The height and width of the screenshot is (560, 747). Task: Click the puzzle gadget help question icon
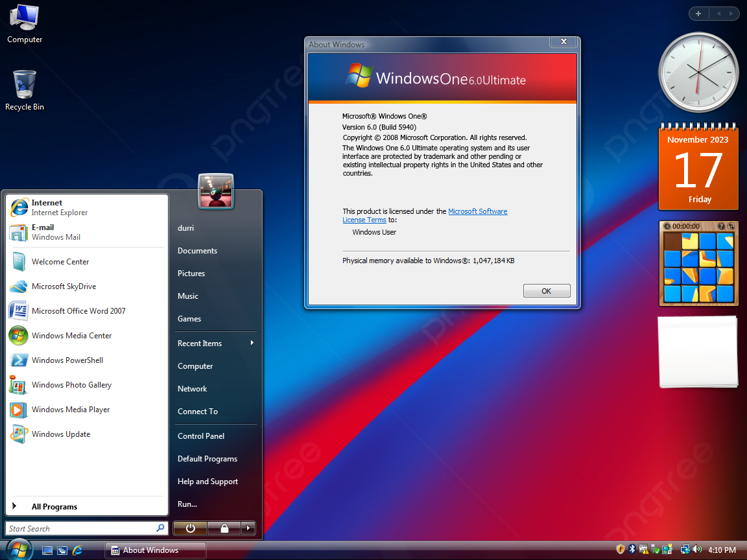click(721, 226)
